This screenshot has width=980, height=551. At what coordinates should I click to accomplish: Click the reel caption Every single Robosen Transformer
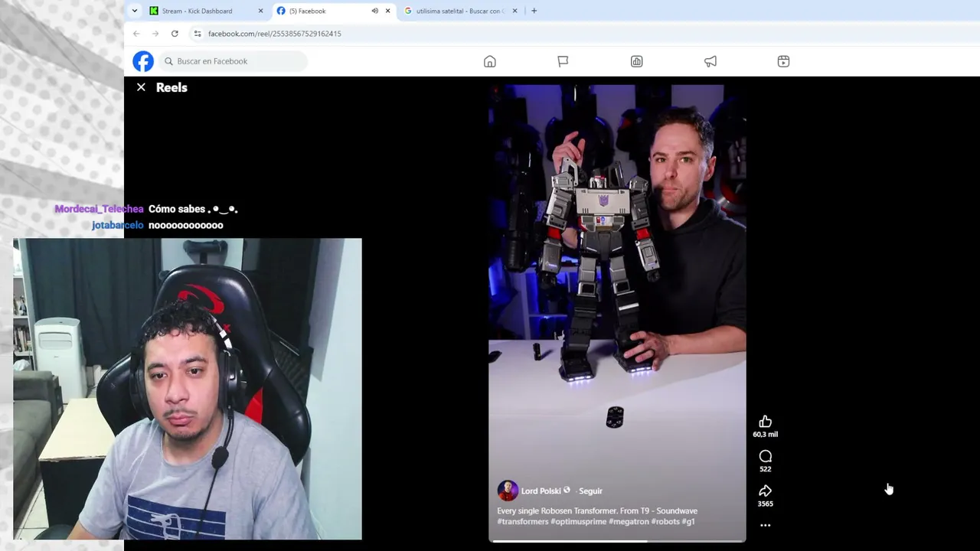[x=597, y=510]
